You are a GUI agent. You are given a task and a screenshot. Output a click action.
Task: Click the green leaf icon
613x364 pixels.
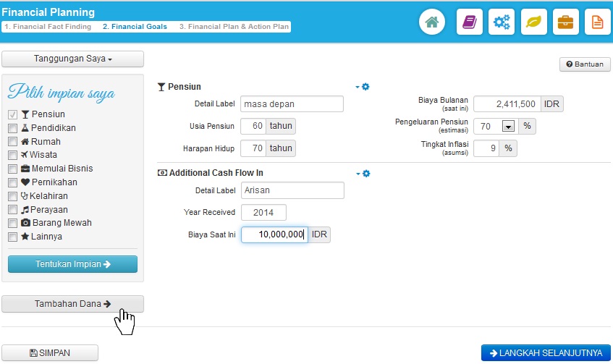click(533, 22)
